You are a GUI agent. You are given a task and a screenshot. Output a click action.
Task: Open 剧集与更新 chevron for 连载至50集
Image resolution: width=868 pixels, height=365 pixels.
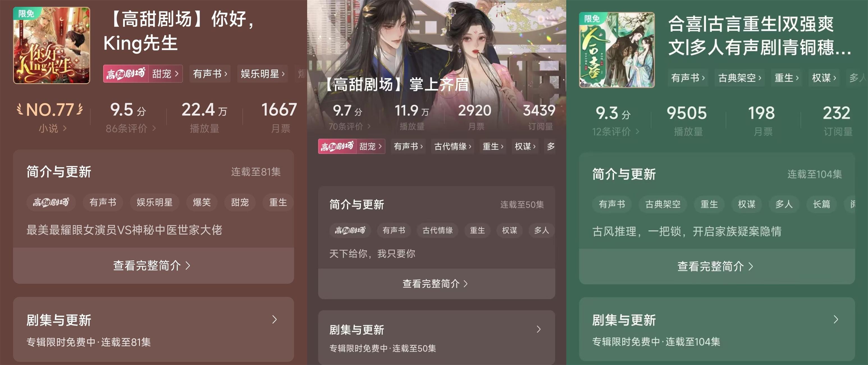(538, 329)
